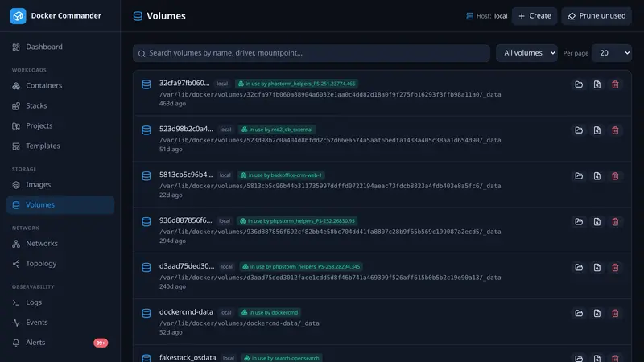The width and height of the screenshot is (644, 362).
Task: Delete volume 936d887856f6
Action: click(x=615, y=222)
